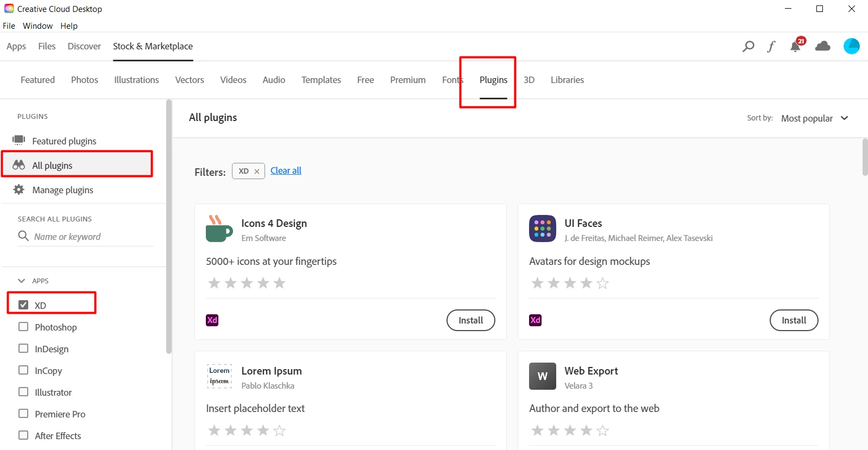Go to the Vectors category tab
Screen dimensions: 868x450
(x=190, y=80)
